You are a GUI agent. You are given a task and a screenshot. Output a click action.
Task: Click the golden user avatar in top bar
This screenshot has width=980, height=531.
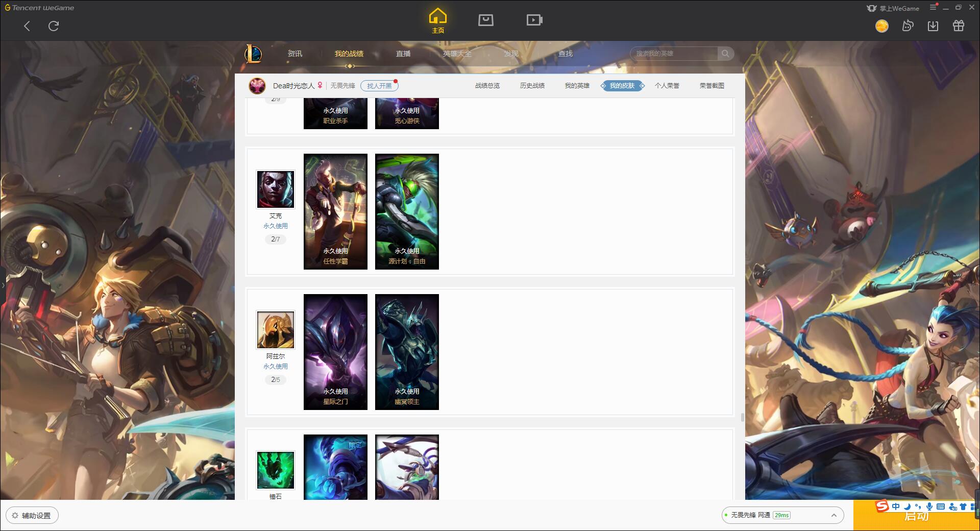pyautogui.click(x=882, y=26)
